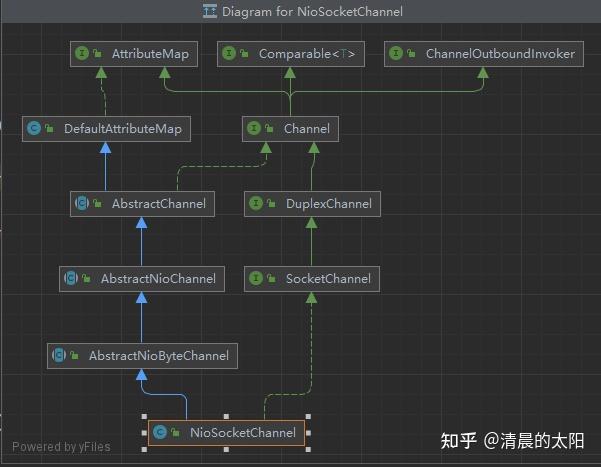The height and width of the screenshot is (467, 601).
Task: Click abstract class icon on AbstractNioByteChannel
Action: [x=59, y=355]
